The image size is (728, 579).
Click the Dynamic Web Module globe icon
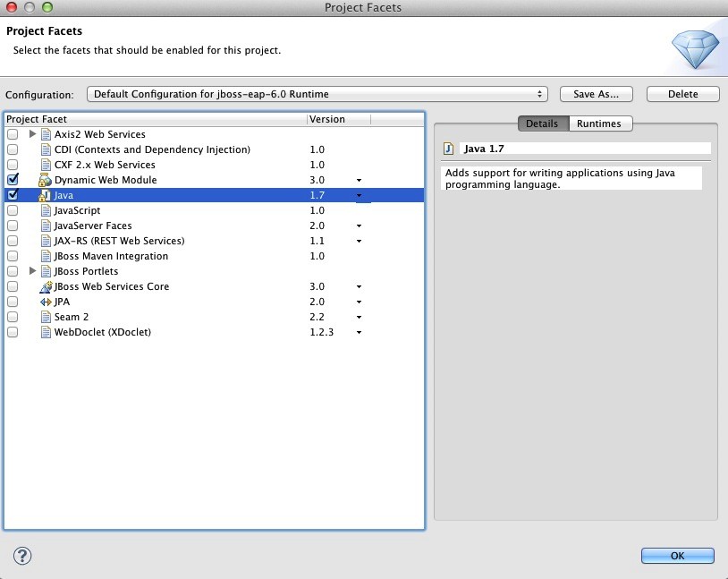(x=45, y=180)
